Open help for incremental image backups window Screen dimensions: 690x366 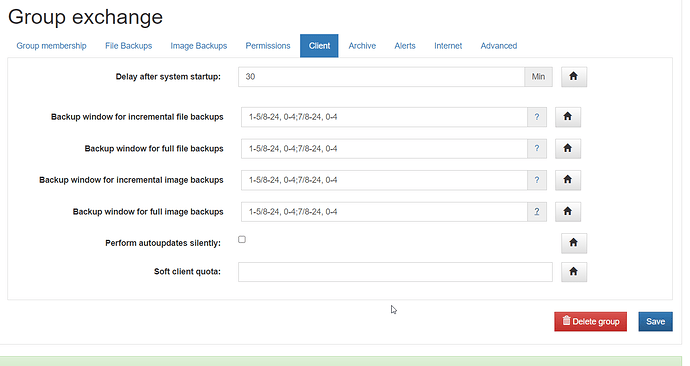tap(537, 180)
